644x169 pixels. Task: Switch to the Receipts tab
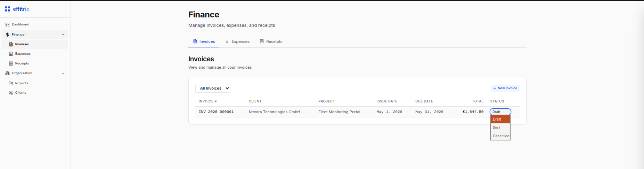tap(271, 41)
